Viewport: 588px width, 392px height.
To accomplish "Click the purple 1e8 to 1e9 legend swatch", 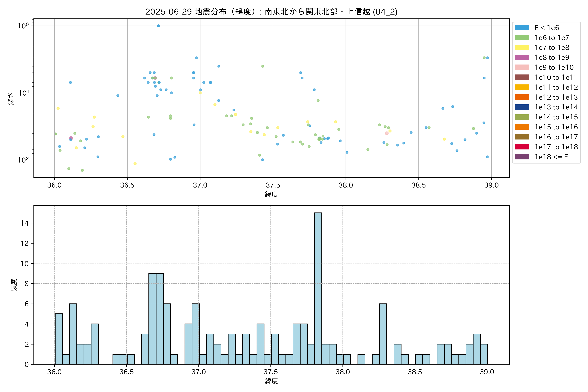I will point(522,57).
